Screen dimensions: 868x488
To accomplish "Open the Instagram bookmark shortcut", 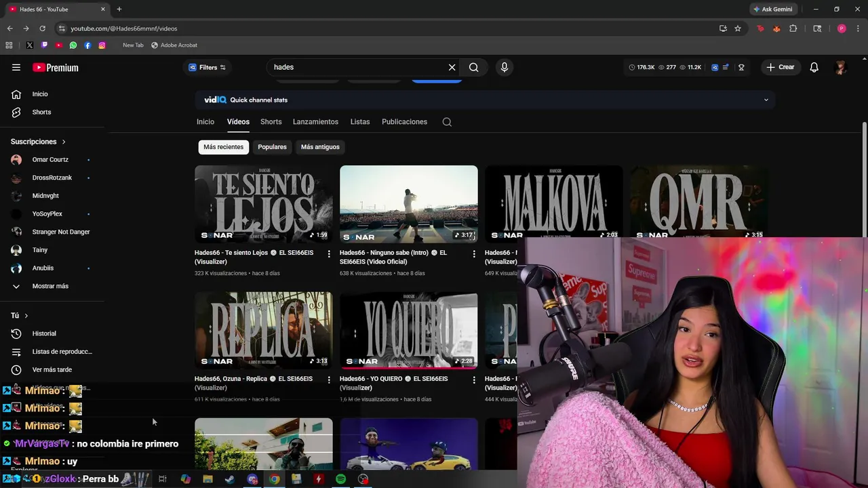I will [102, 45].
